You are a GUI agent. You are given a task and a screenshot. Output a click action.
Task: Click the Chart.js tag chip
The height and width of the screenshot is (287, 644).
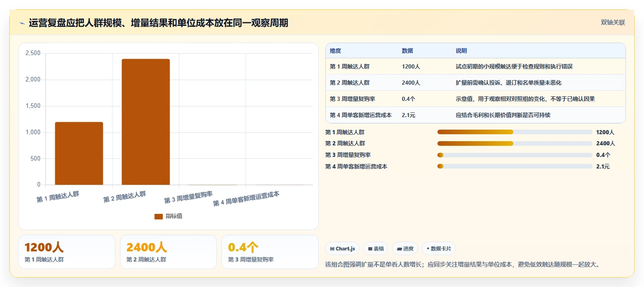tap(342, 249)
